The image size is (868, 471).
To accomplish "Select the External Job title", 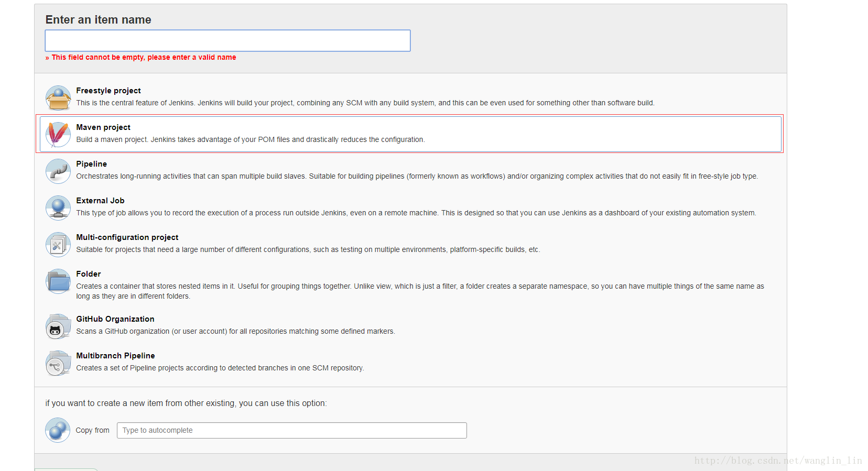I will (x=100, y=201).
